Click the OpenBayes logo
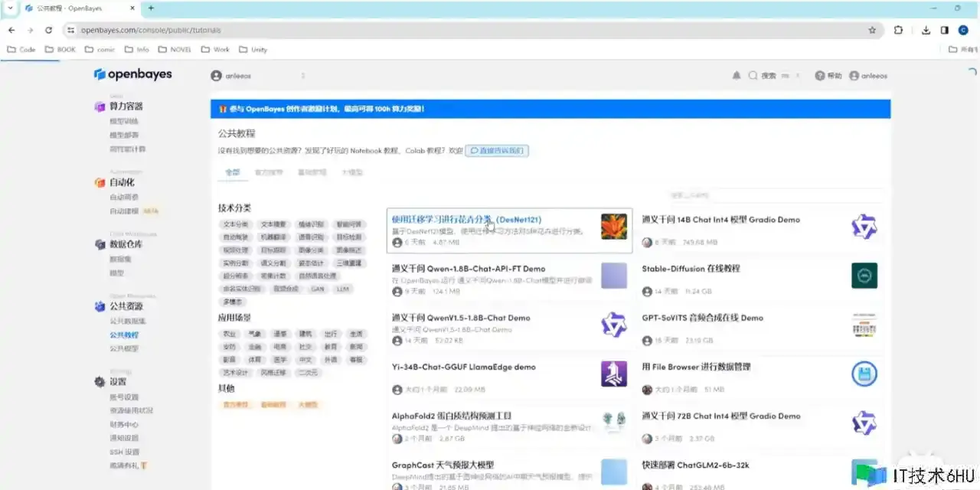The width and height of the screenshot is (980, 490). [x=132, y=74]
